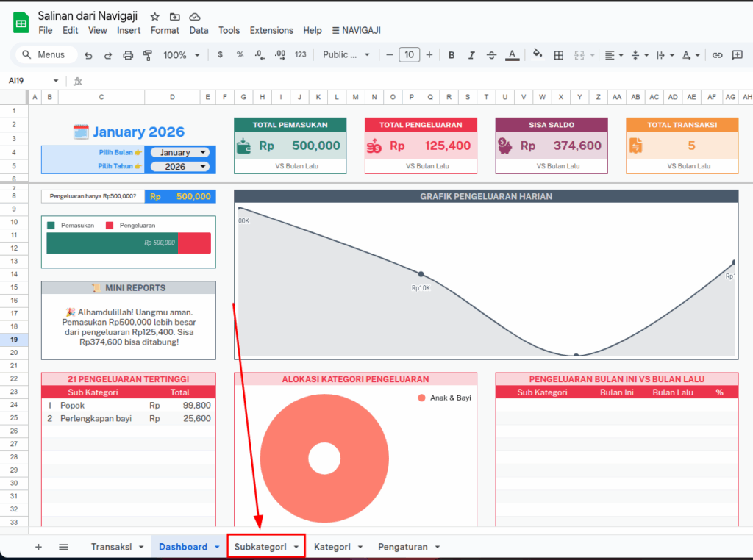Click the Print icon
753x560 pixels.
(128, 55)
